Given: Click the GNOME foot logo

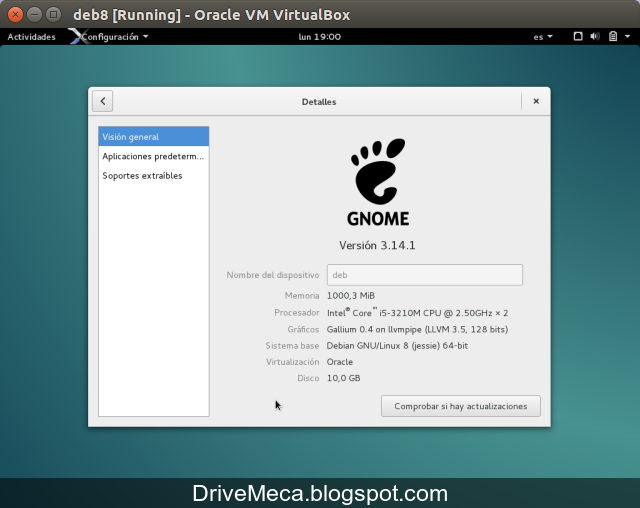Looking at the screenshot, I should click(378, 182).
